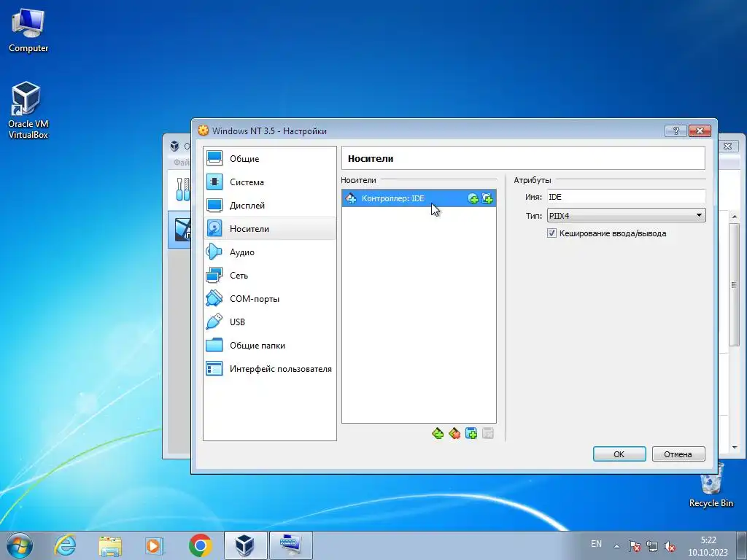
Task: Click the Аудио speaker icon in sidebar
Action: (214, 252)
